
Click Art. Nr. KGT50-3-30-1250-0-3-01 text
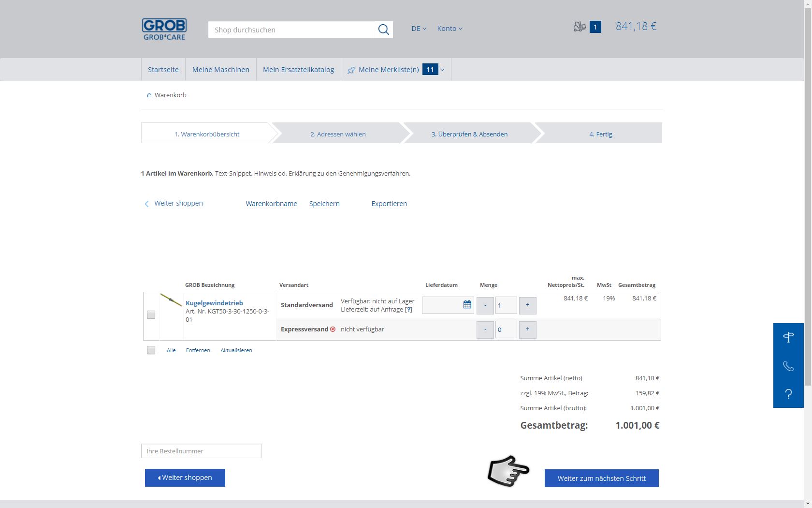point(228,315)
